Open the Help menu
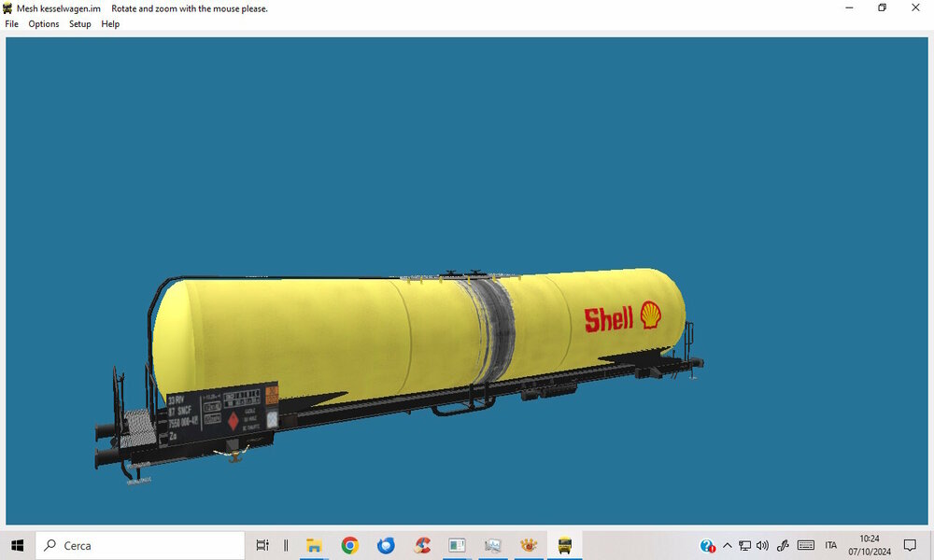The image size is (934, 560). pos(110,24)
